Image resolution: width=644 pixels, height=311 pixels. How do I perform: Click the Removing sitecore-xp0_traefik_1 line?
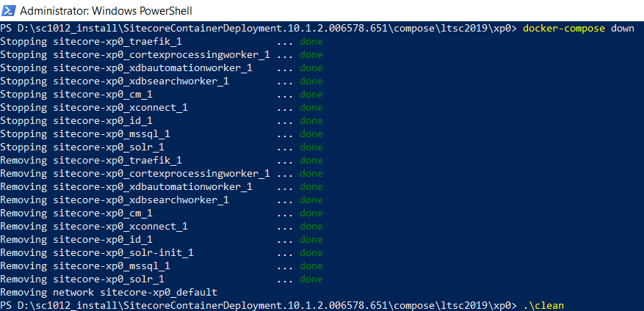91,160
